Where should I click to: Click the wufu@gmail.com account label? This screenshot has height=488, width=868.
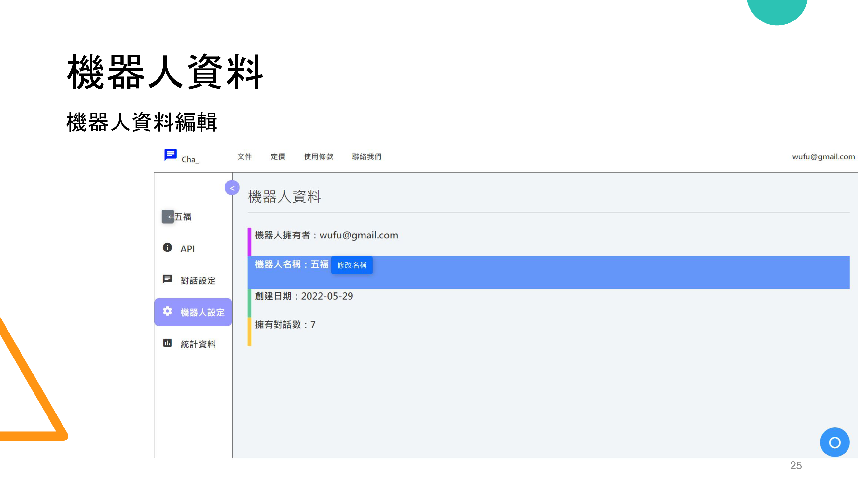click(823, 156)
